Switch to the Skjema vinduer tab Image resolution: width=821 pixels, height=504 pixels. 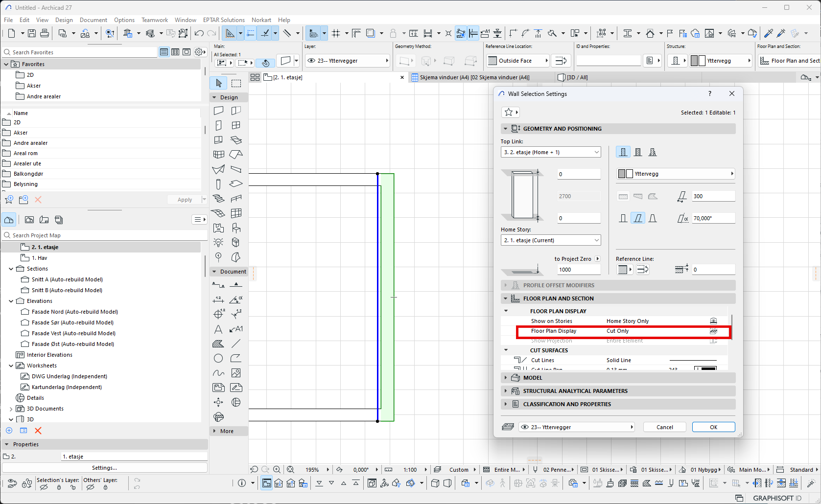click(x=474, y=77)
